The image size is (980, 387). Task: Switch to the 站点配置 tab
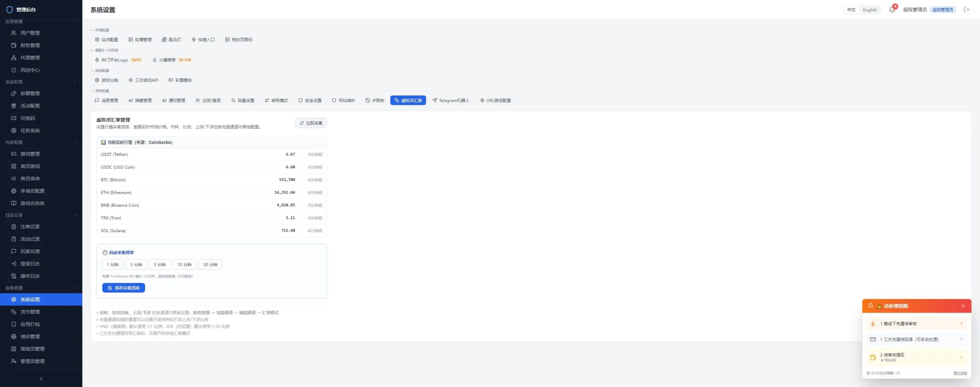tap(106, 39)
